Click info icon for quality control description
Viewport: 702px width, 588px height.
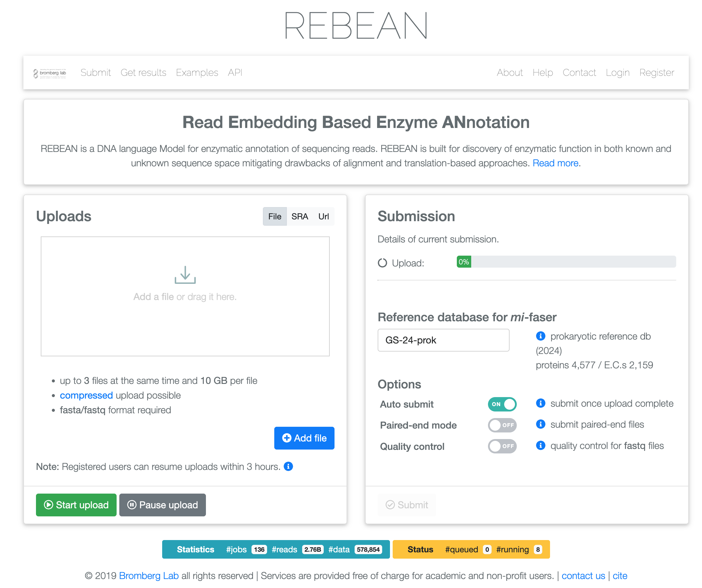(x=540, y=445)
